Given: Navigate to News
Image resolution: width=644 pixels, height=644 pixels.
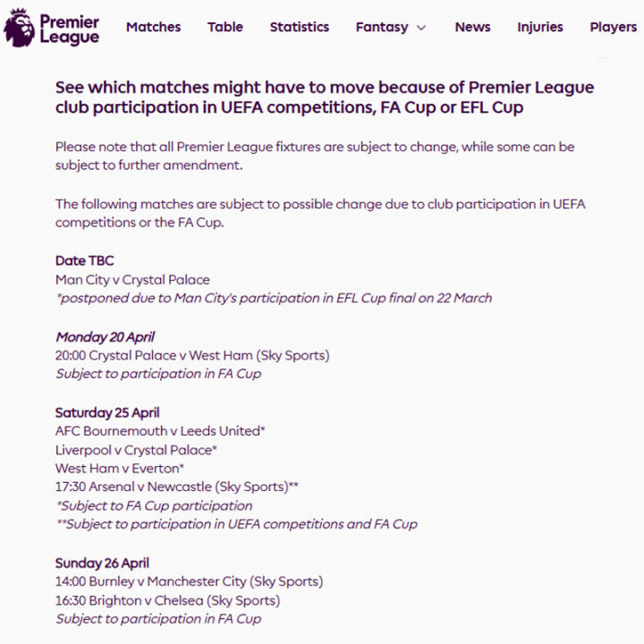Looking at the screenshot, I should tap(472, 27).
